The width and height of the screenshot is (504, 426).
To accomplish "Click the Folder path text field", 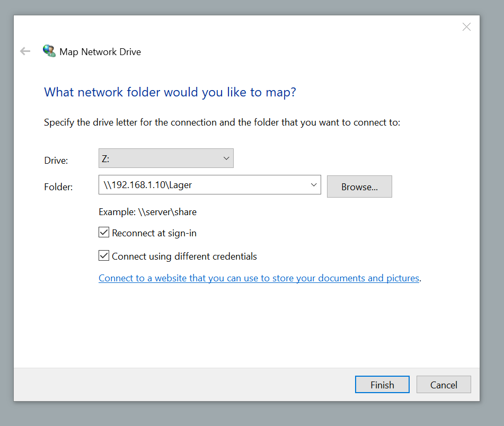I will tap(201, 185).
